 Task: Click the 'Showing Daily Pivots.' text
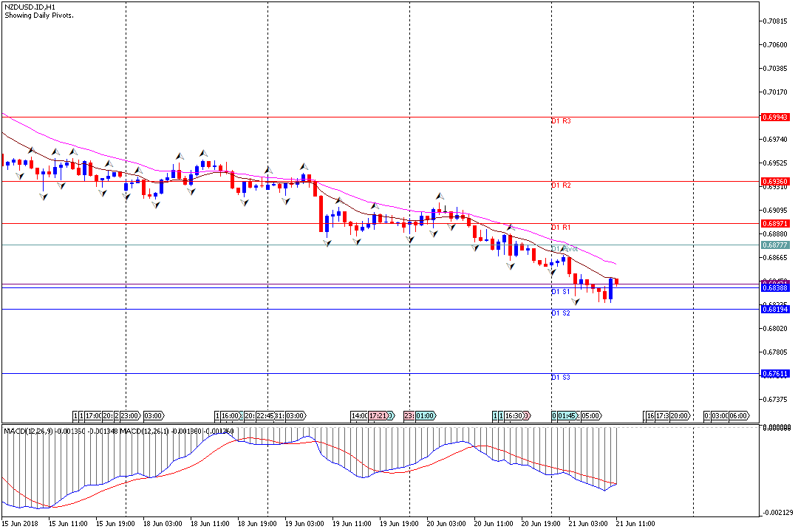39,15
